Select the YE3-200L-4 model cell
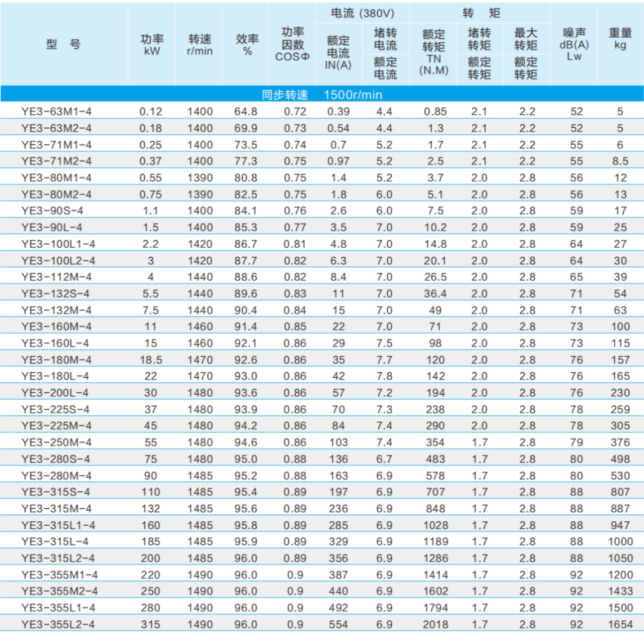Screen dimensions: 644x644 pos(55,393)
